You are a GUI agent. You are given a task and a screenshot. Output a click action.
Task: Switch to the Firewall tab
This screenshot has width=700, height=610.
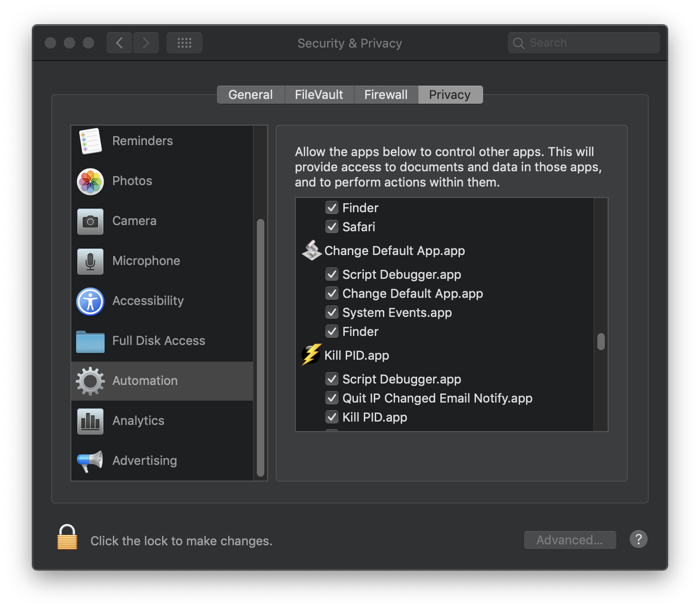pyautogui.click(x=386, y=95)
